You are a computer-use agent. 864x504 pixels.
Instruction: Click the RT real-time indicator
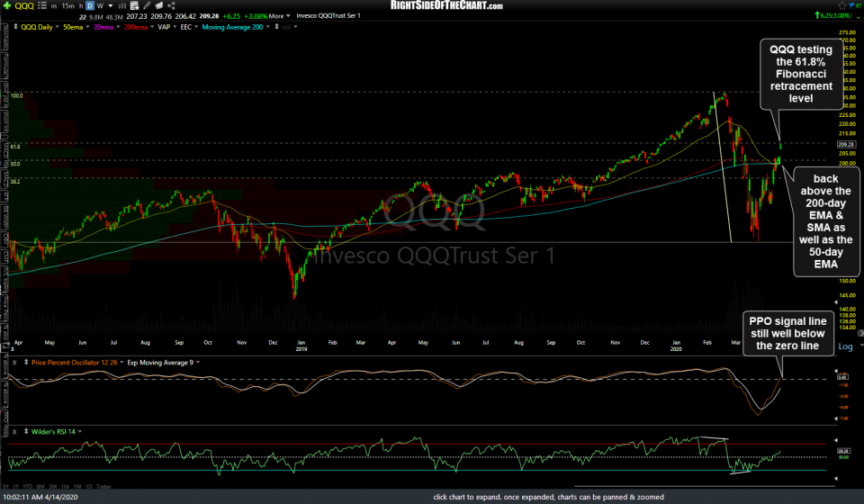[x=859, y=5]
